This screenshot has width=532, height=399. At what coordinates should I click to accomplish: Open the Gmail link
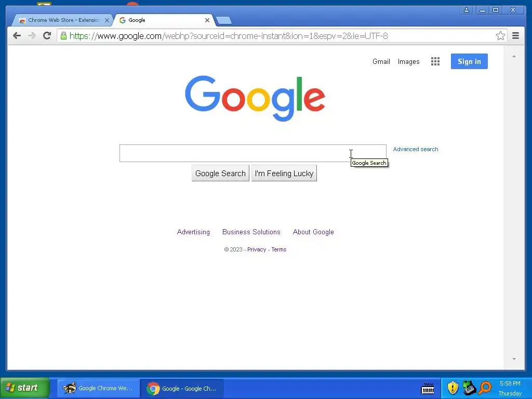coord(381,61)
